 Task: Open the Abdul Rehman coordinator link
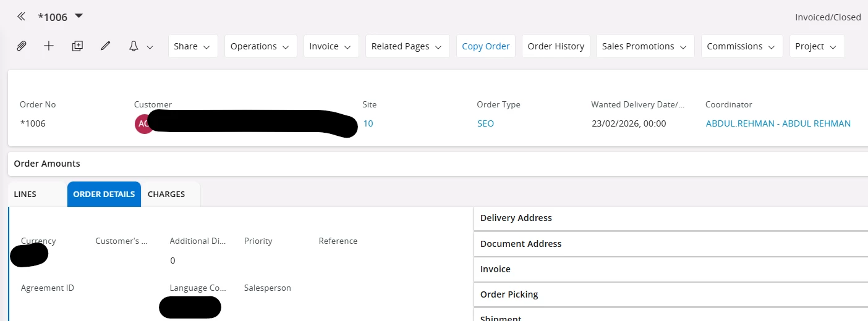pyautogui.click(x=778, y=123)
